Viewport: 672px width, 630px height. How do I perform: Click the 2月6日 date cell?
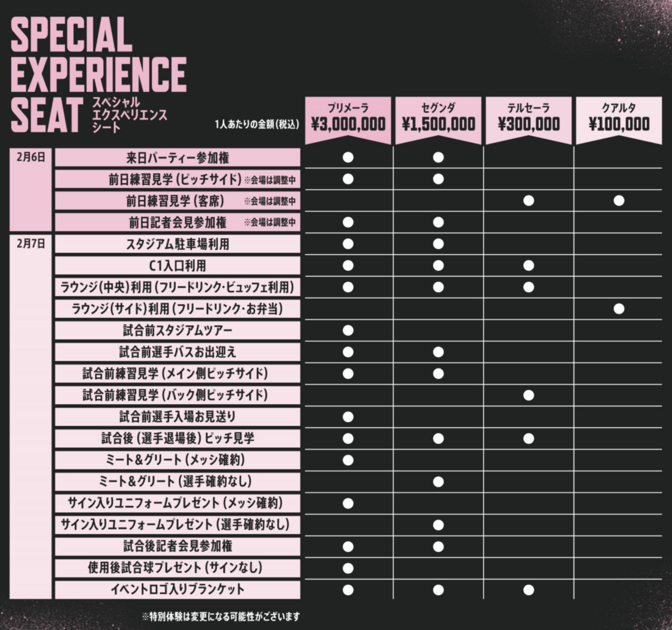(31, 157)
